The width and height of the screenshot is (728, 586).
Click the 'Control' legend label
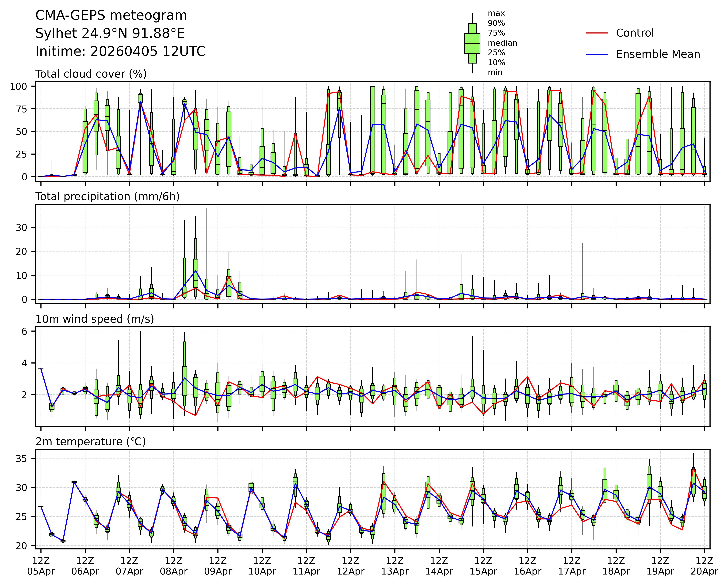coord(635,33)
